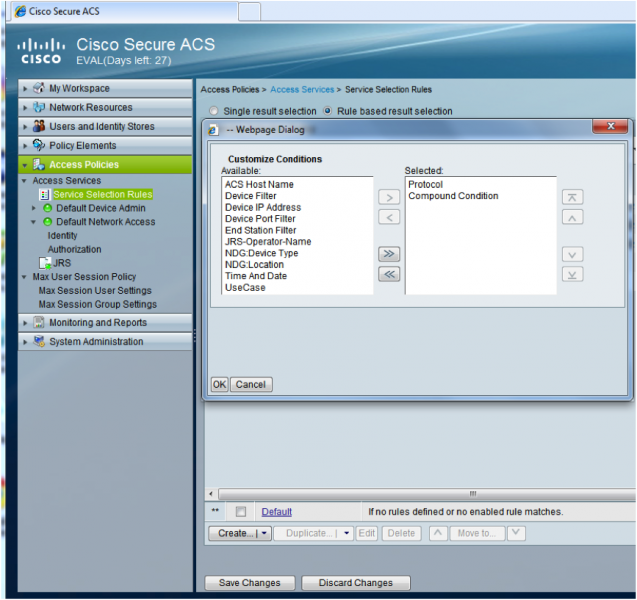
Task: Open Max Session User Settings
Action: pos(95,290)
